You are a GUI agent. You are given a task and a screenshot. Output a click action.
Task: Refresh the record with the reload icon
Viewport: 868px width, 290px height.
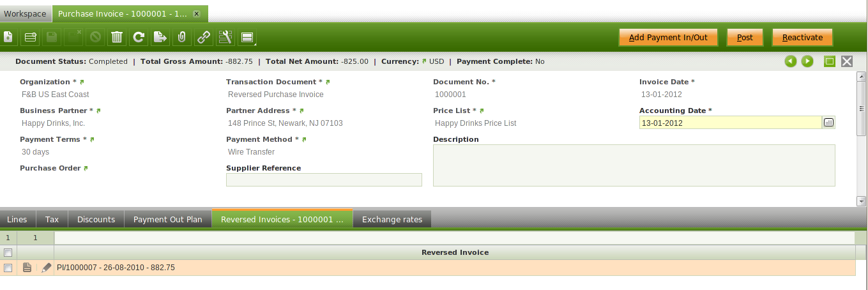coord(138,38)
